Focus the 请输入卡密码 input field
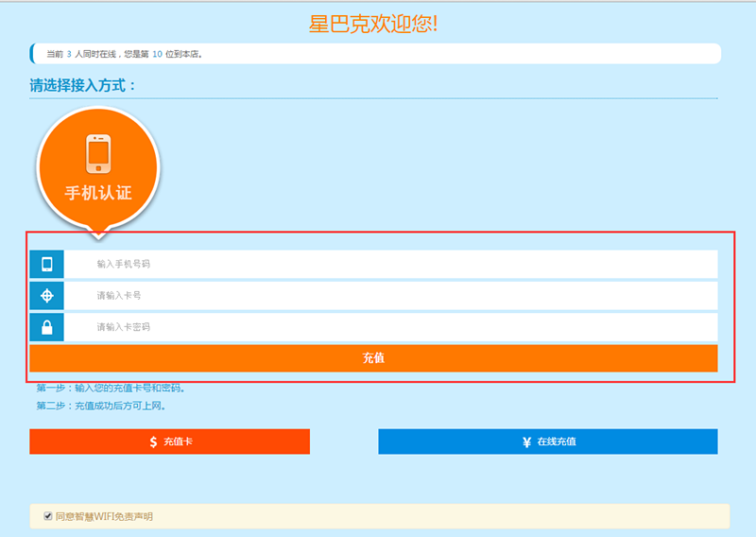756x537 pixels. click(390, 328)
